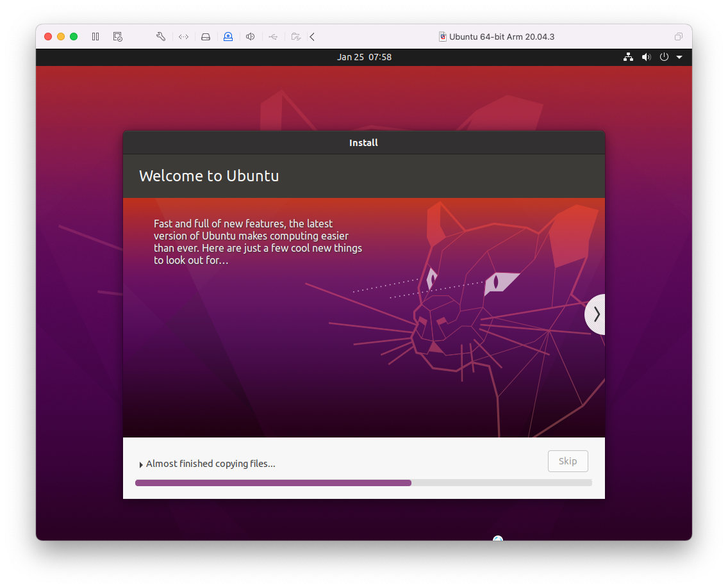Open the Ubuntu clock calendar menu
Image resolution: width=728 pixels, height=588 pixels.
(364, 57)
